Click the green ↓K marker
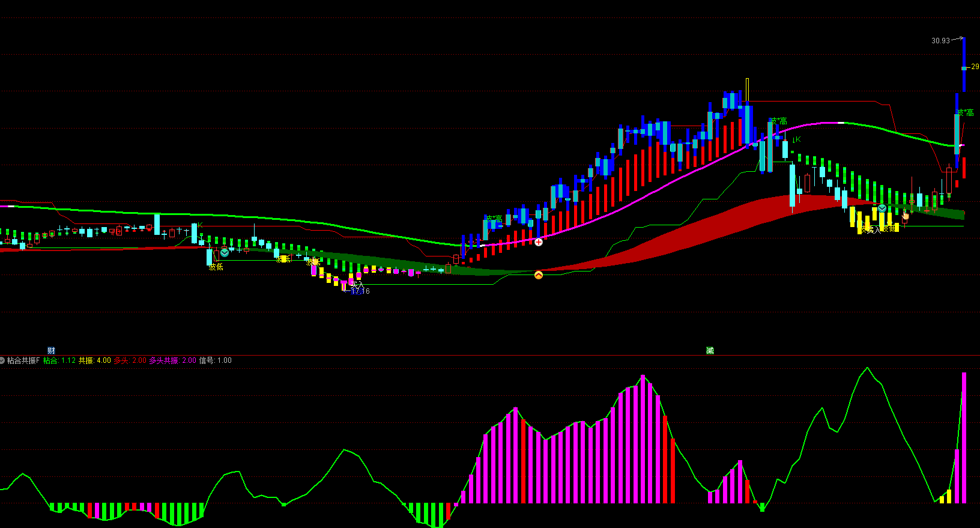 point(796,140)
